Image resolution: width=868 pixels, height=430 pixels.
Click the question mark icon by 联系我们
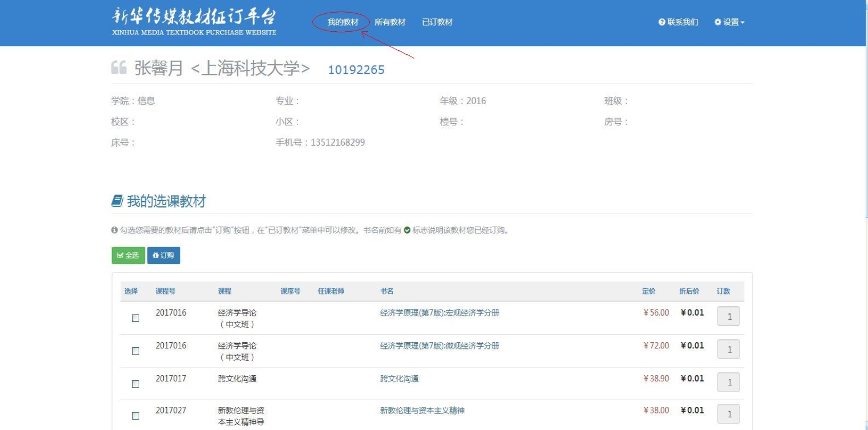[x=662, y=22]
